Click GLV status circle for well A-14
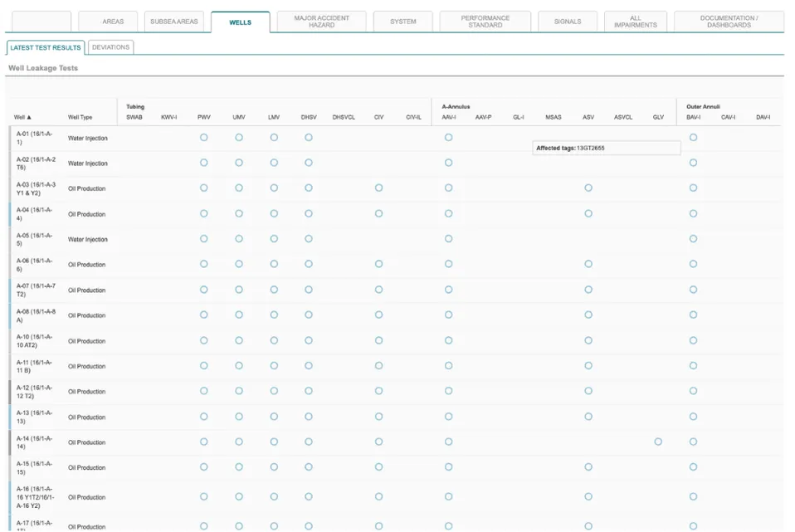The width and height of the screenshot is (795, 532). 658,442
